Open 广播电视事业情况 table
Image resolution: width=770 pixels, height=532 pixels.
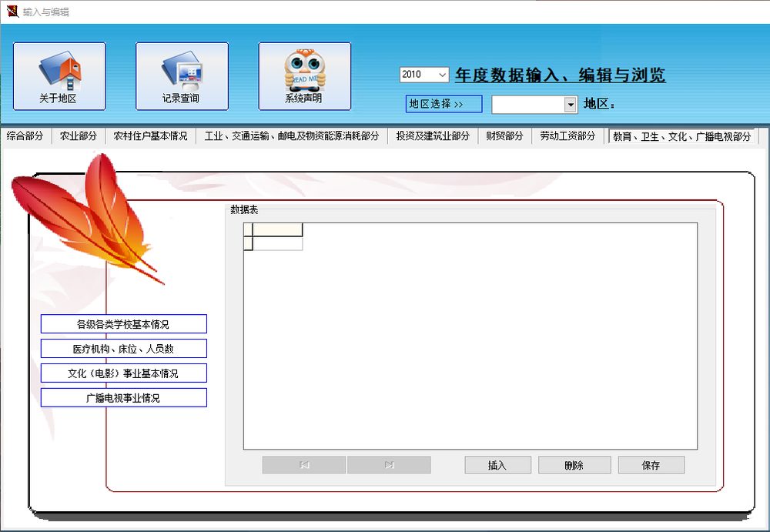[124, 398]
